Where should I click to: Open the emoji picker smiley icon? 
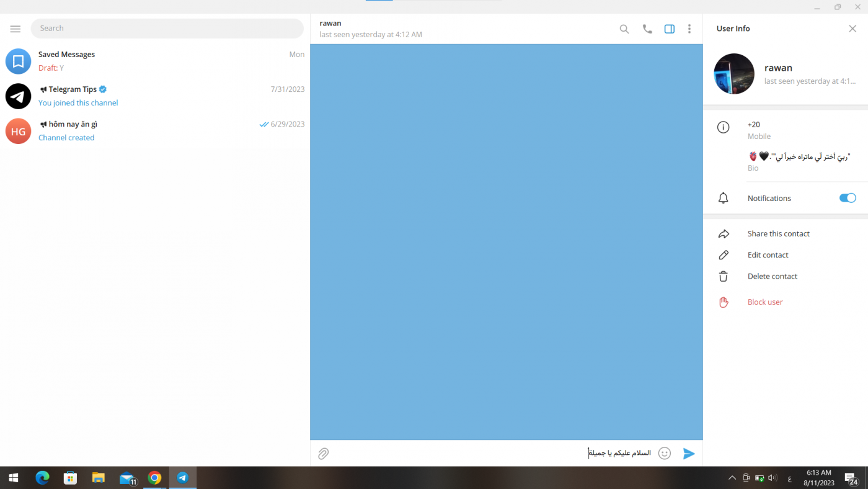665,454
